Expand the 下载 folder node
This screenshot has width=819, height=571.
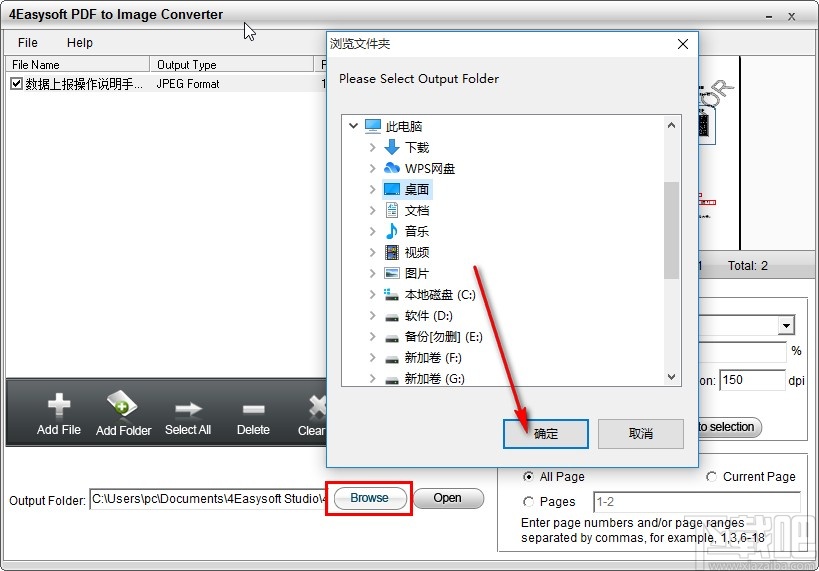coord(372,147)
